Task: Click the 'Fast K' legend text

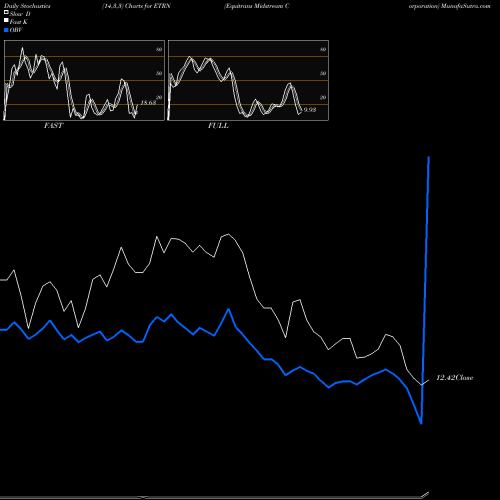Action: pos(19,22)
